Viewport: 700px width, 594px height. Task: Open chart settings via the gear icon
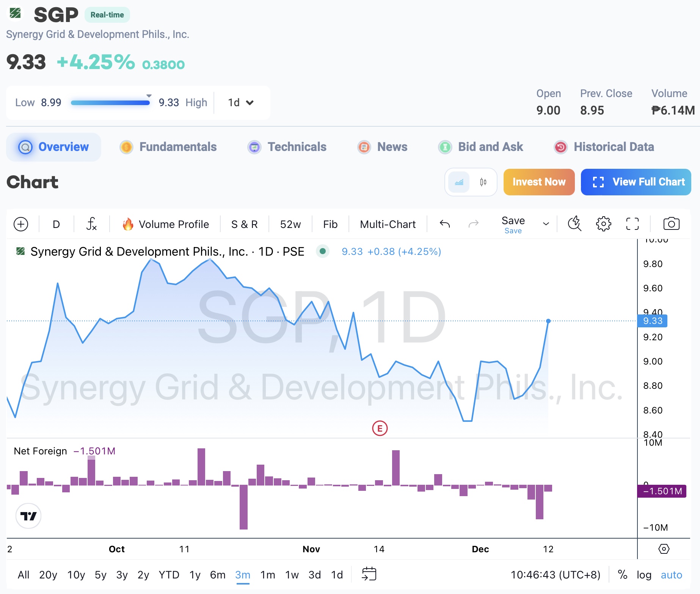[x=603, y=224]
